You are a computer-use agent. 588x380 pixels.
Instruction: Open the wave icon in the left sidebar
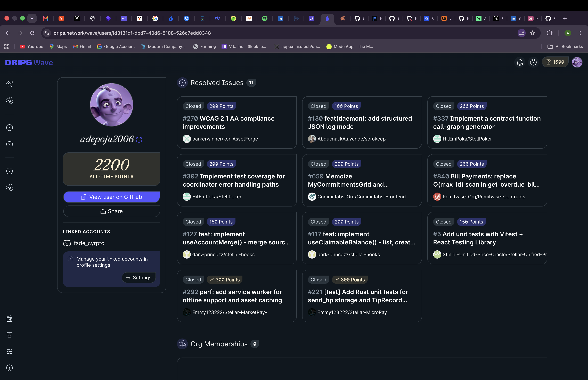click(x=9, y=84)
